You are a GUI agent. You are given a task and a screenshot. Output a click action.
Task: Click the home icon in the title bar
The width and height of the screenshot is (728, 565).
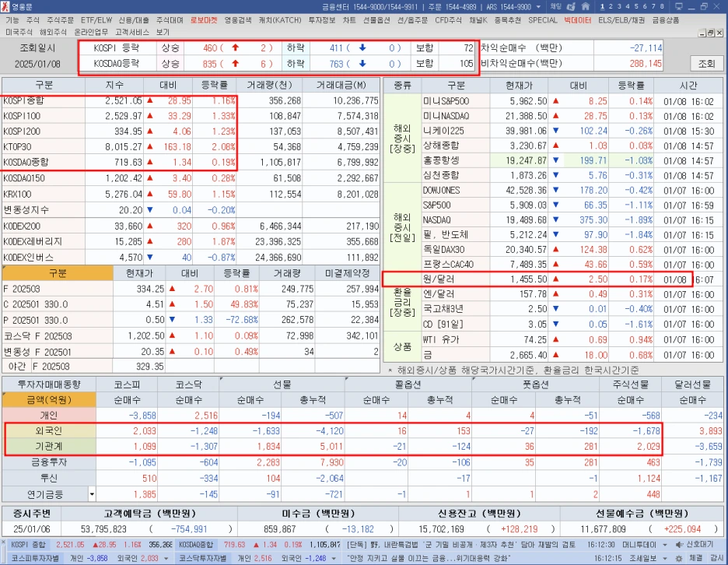pyautogui.click(x=586, y=6)
